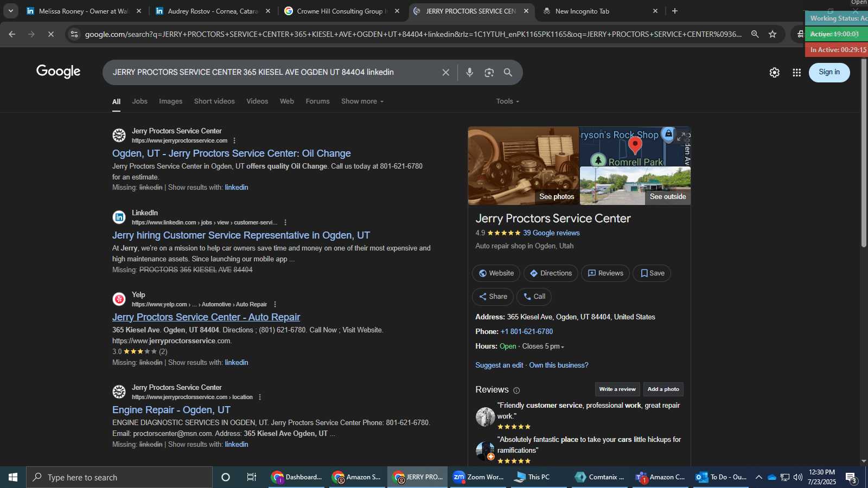Screen dimensions: 868x488
Task: Open volume control in system tray
Action: tap(798, 477)
